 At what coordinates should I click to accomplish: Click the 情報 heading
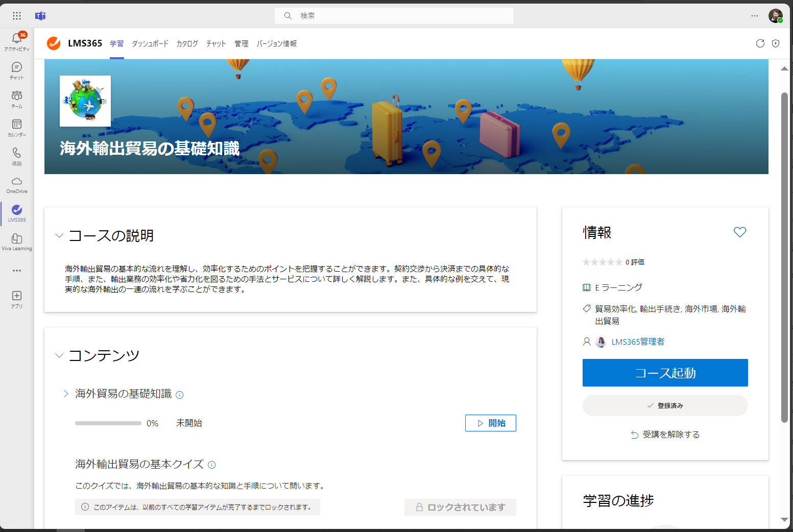tap(597, 232)
